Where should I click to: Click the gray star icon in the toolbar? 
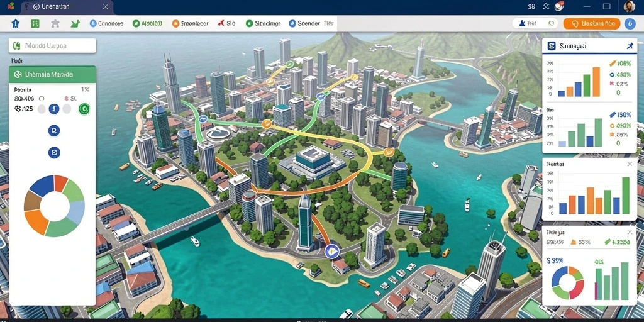click(55, 23)
